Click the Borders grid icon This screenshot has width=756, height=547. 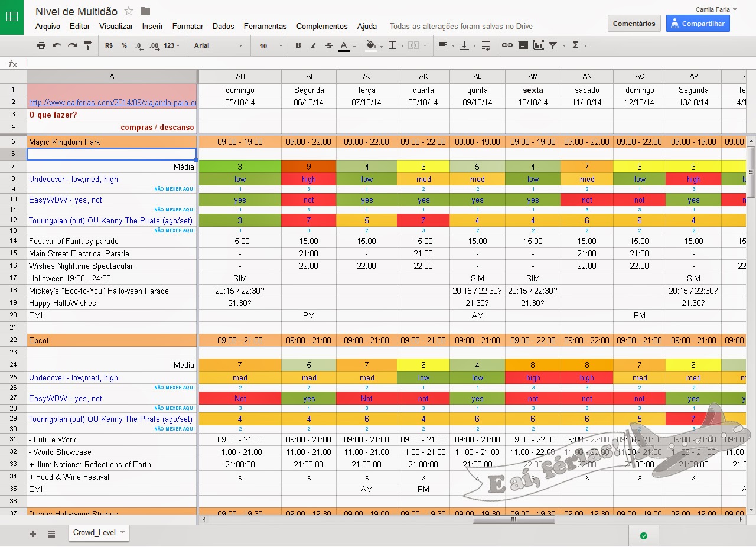tap(392, 45)
